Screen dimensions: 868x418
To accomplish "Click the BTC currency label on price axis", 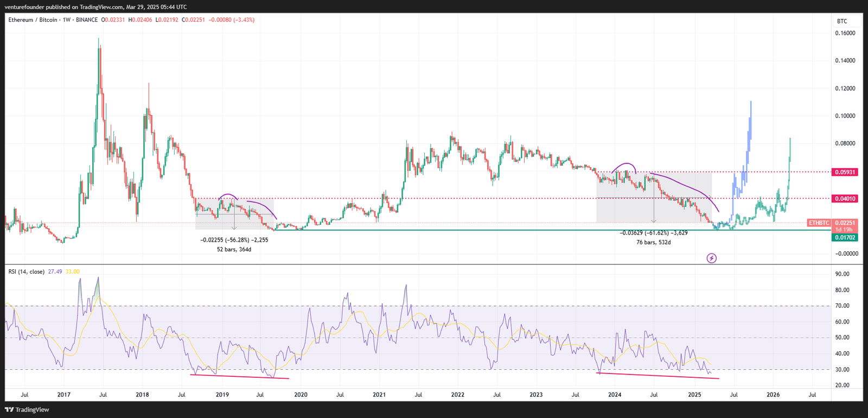I will (x=841, y=21).
